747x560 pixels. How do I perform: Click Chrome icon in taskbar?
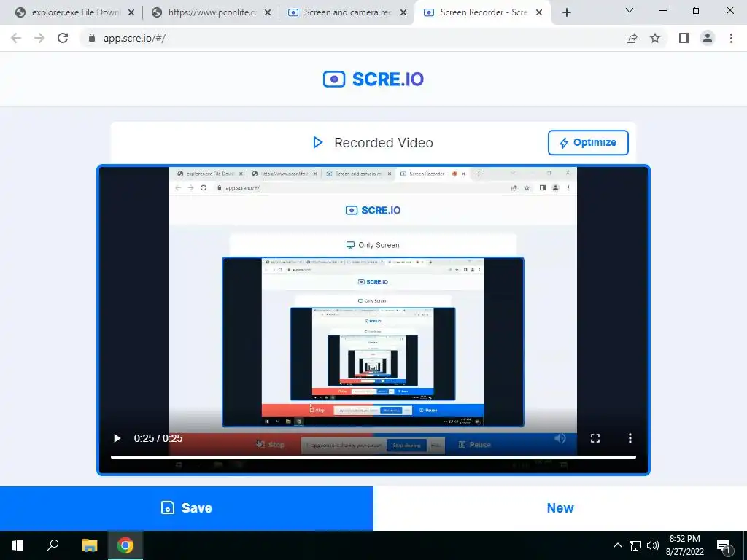pos(125,545)
